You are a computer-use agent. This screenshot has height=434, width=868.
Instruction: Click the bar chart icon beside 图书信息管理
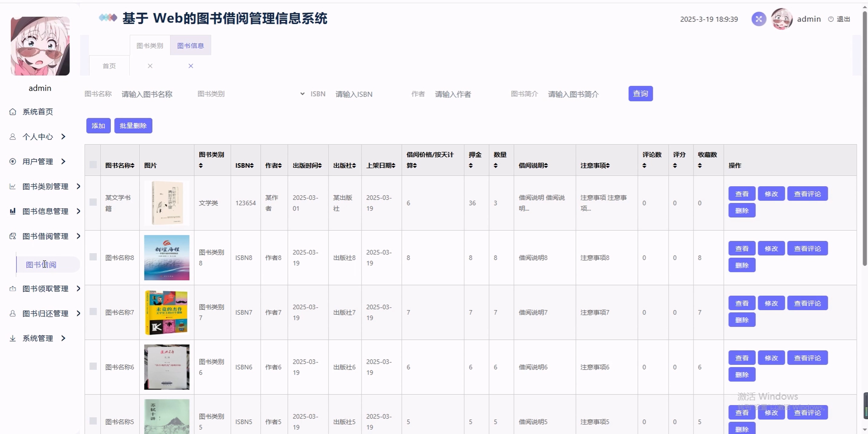click(12, 211)
